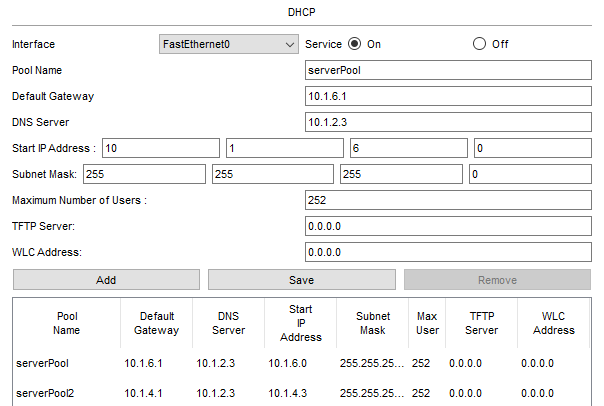Click the Subnet Mask third octet field

click(x=401, y=174)
